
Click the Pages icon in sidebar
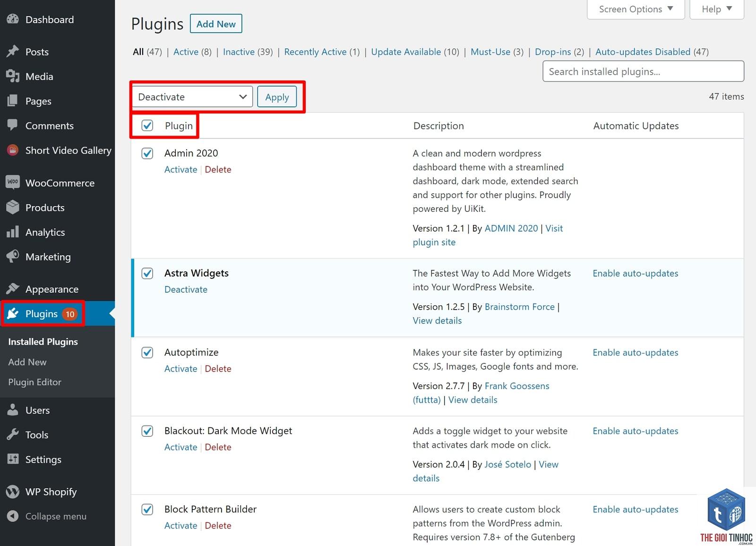coord(13,101)
